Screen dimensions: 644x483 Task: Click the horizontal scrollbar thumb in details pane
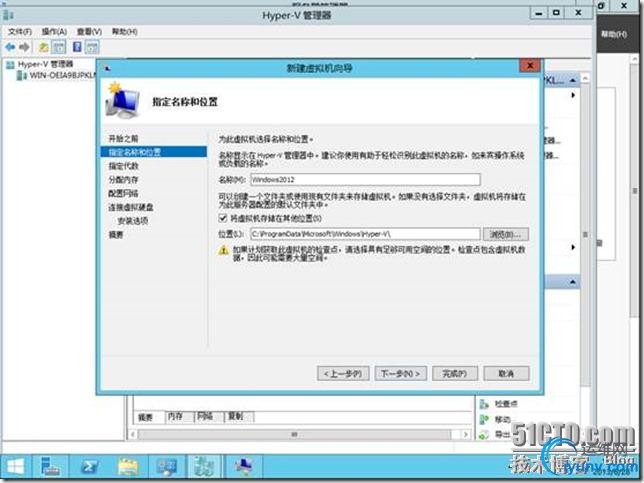[294, 434]
